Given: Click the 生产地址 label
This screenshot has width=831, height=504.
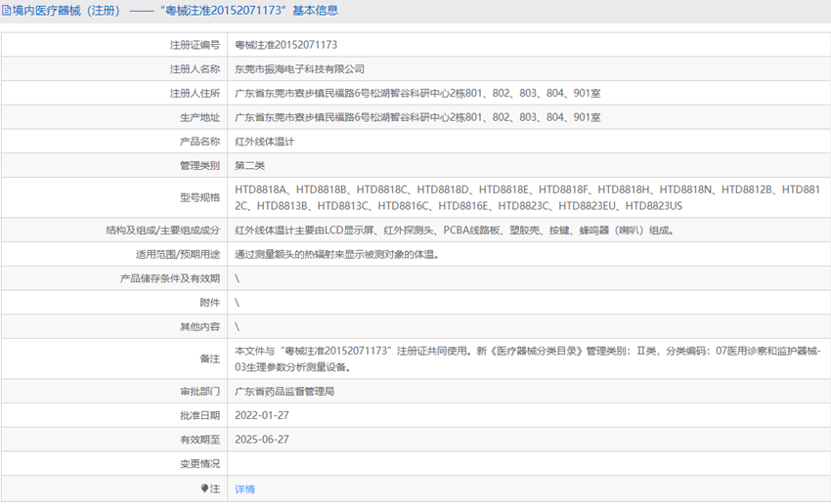Looking at the screenshot, I should tap(199, 117).
